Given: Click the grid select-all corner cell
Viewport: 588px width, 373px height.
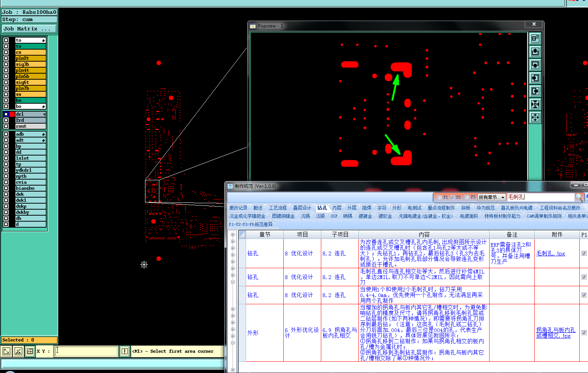Looking at the screenshot, I should pyautogui.click(x=242, y=234).
